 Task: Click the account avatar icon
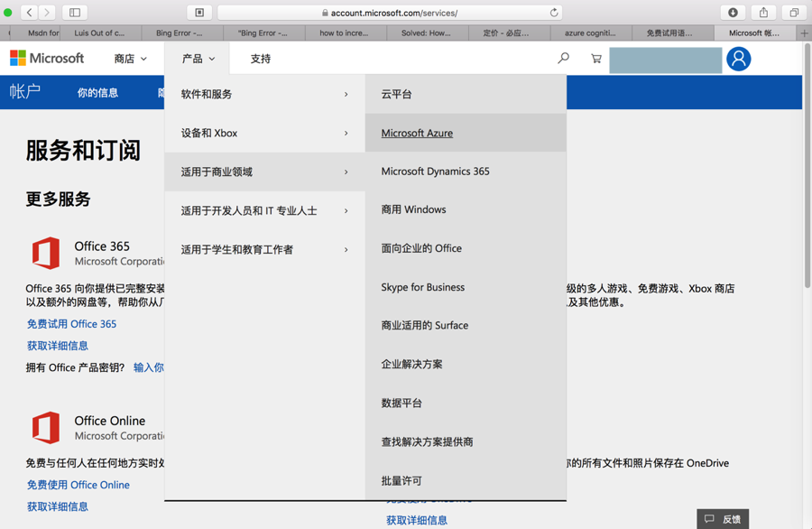[738, 59]
